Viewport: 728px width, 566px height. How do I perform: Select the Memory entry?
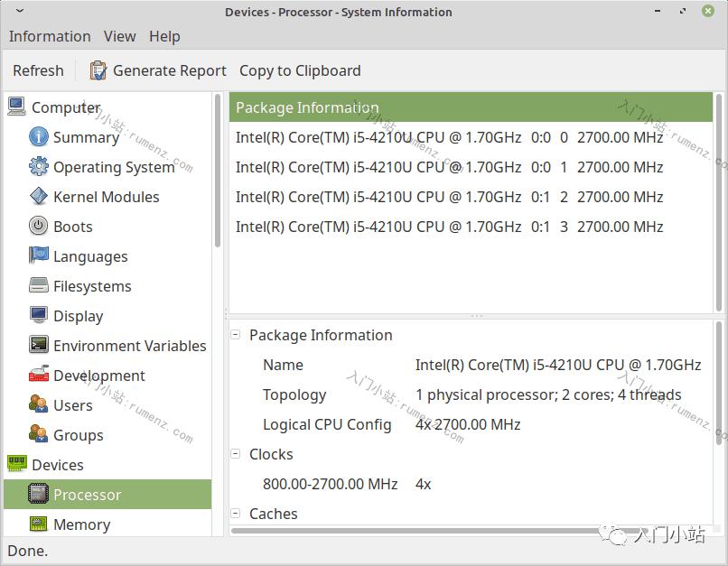click(x=107, y=524)
